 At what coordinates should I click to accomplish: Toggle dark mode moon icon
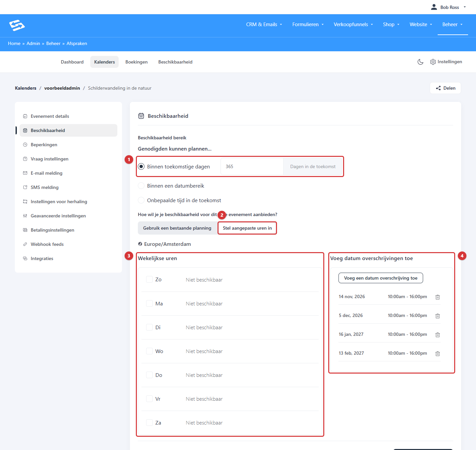[x=420, y=62]
